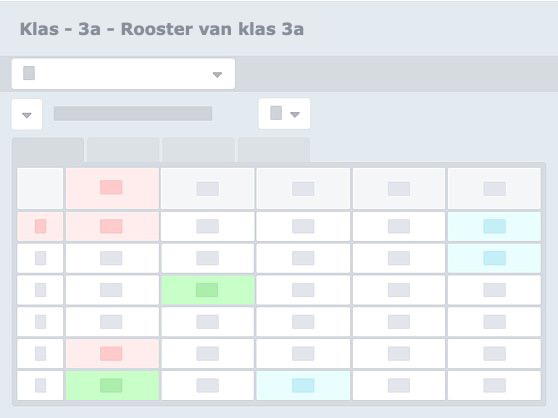The height and width of the screenshot is (418, 558).
Task: Click the 'Klas - 3a - Rooster van klas 3a' title
Action: 162,29
